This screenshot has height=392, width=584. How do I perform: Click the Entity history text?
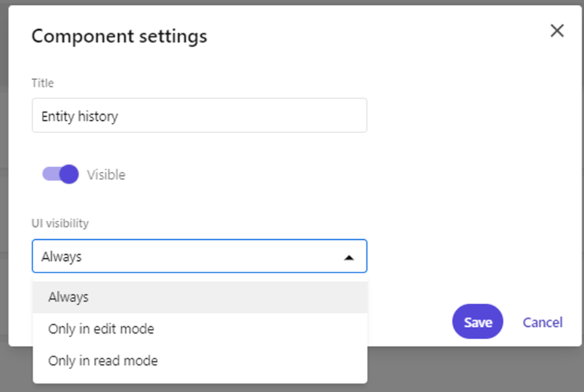tap(80, 116)
